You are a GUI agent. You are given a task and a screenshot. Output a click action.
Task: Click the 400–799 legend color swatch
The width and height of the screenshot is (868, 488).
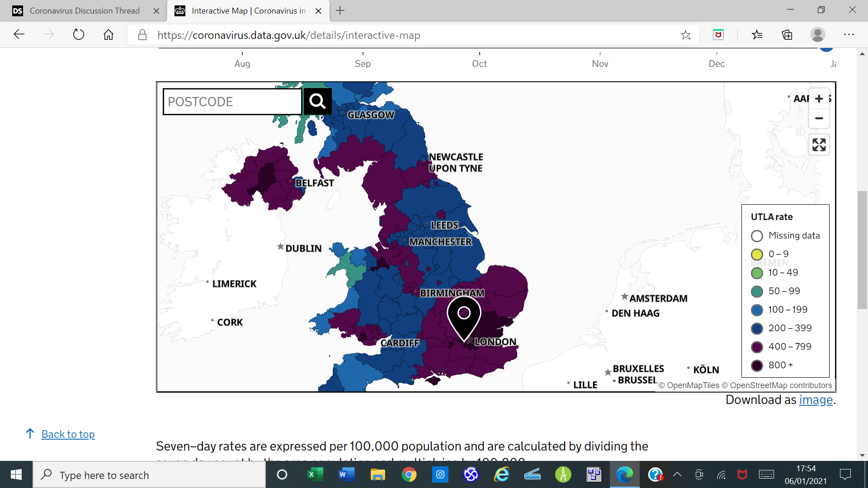(757, 347)
